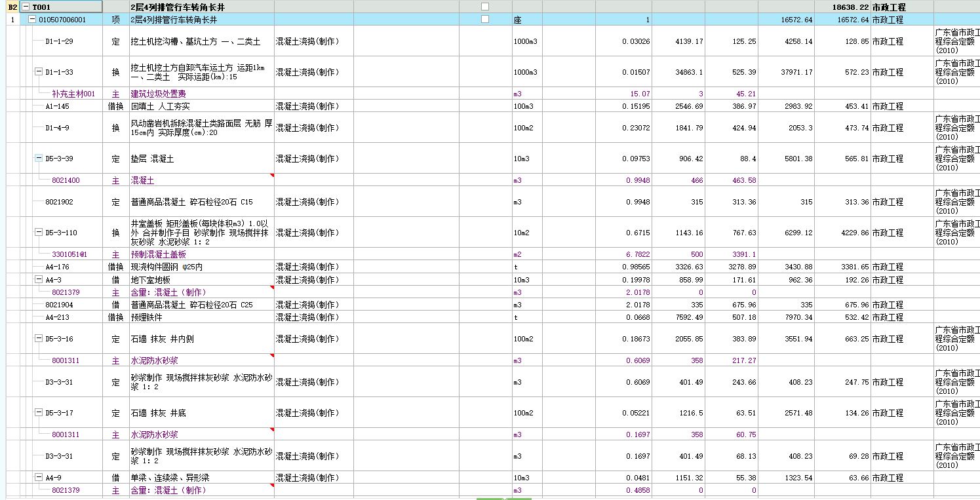Select unit cell 座 in item row

[518, 20]
